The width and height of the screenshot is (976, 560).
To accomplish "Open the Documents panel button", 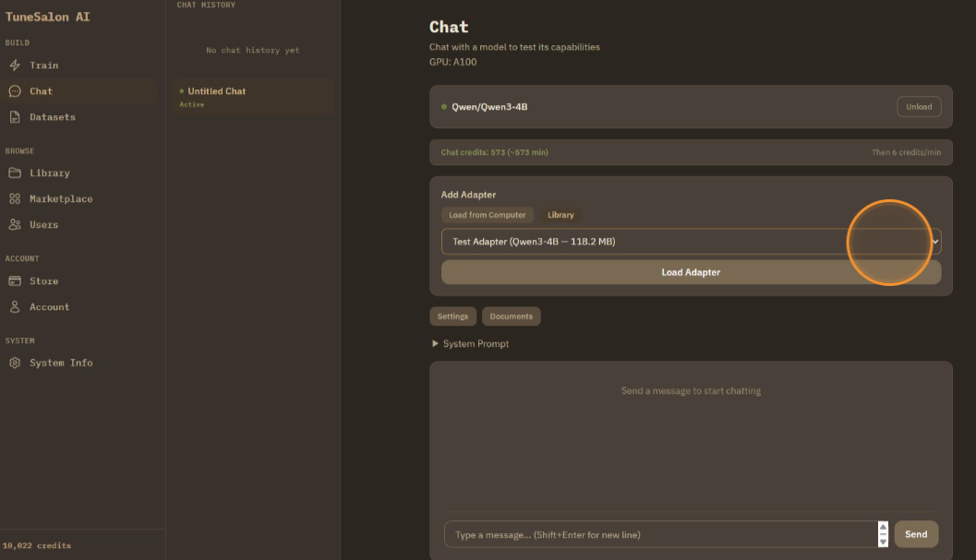I will point(512,316).
